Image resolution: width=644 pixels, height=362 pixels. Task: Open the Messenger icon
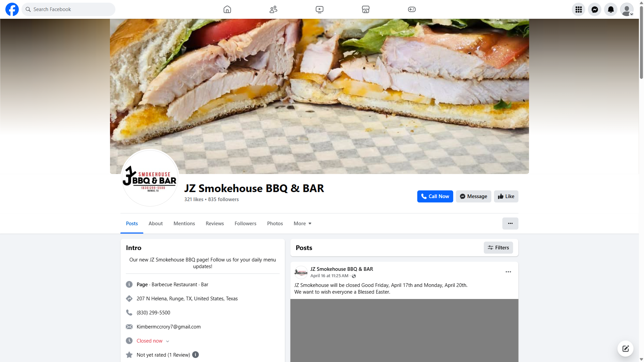point(594,9)
